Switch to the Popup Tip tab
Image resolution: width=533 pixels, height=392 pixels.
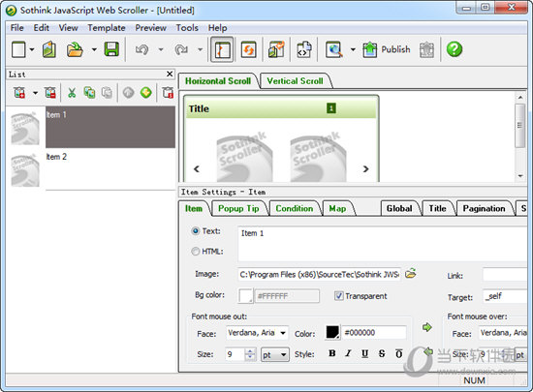[x=238, y=208]
